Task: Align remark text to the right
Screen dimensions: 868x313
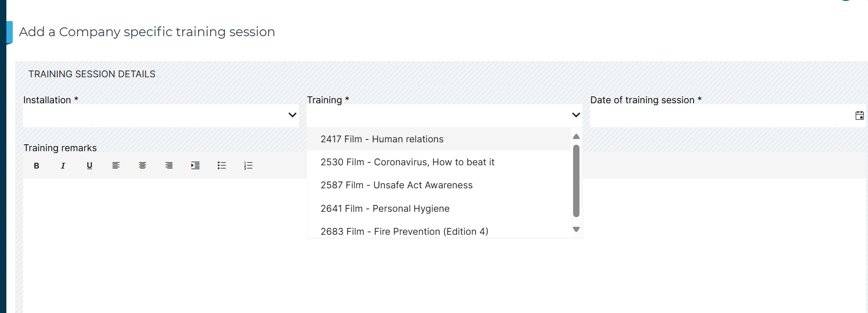Action: (x=169, y=165)
